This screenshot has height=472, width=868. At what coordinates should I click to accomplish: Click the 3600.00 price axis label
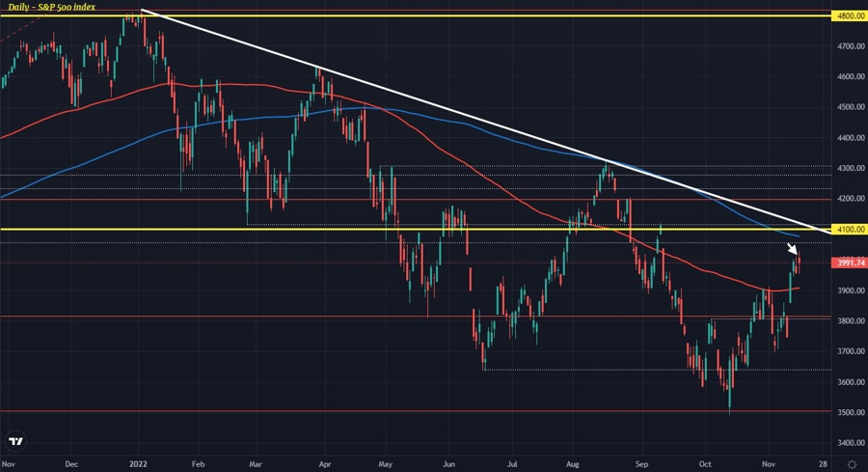tap(851, 382)
